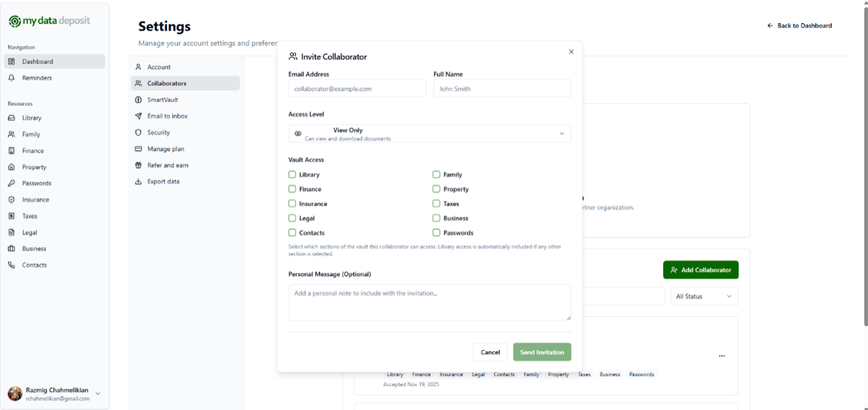Image resolution: width=868 pixels, height=410 pixels.
Task: Check the Passwords vault access box
Action: coord(436,233)
